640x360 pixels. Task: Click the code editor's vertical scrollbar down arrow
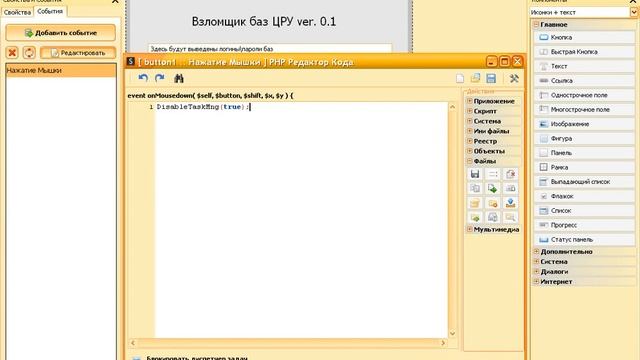coord(452,333)
